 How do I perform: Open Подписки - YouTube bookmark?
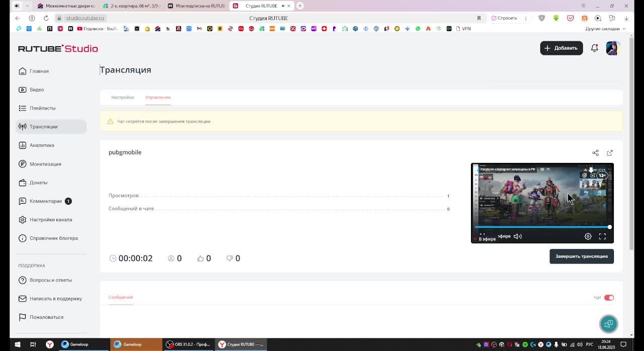tap(97, 29)
